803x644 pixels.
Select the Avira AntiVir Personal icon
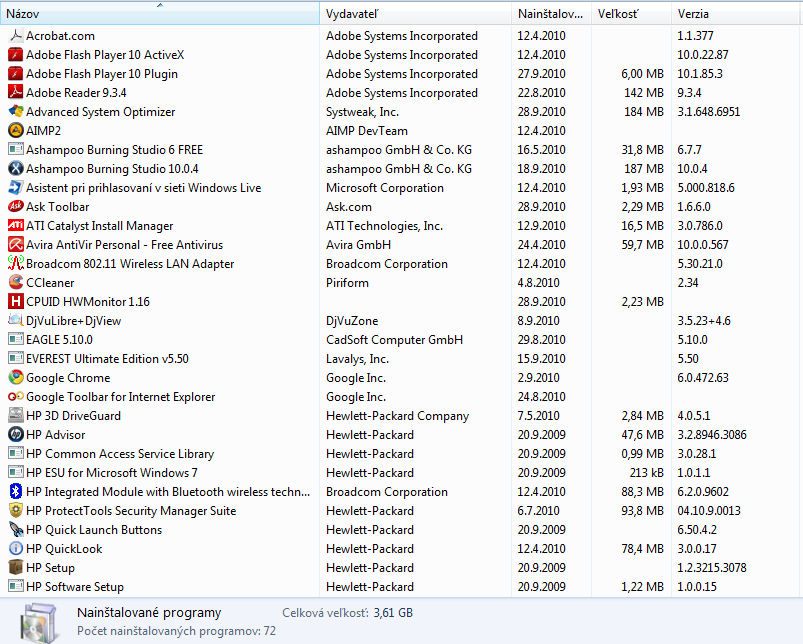(x=16, y=245)
